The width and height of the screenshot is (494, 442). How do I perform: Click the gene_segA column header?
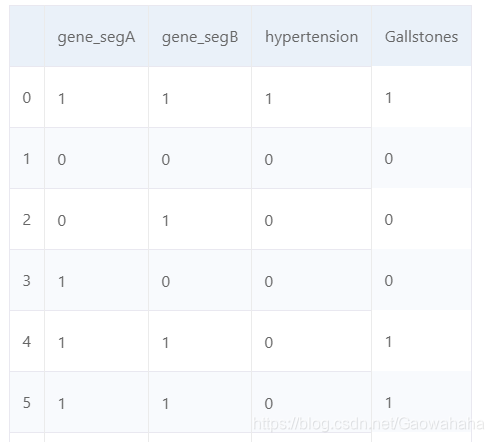click(x=96, y=37)
